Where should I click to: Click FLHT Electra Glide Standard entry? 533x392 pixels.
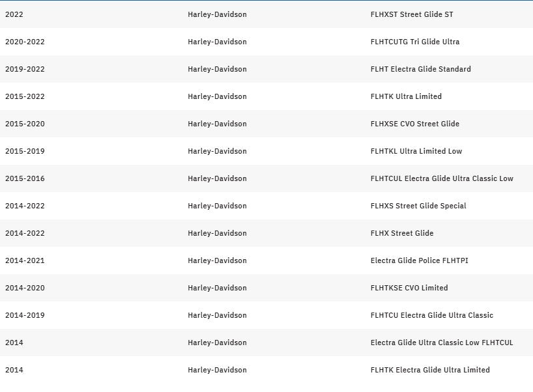click(x=420, y=69)
